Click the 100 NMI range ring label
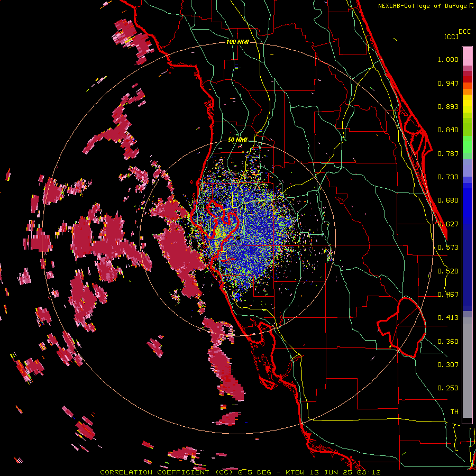The width and height of the screenshot is (476, 476). [237, 42]
